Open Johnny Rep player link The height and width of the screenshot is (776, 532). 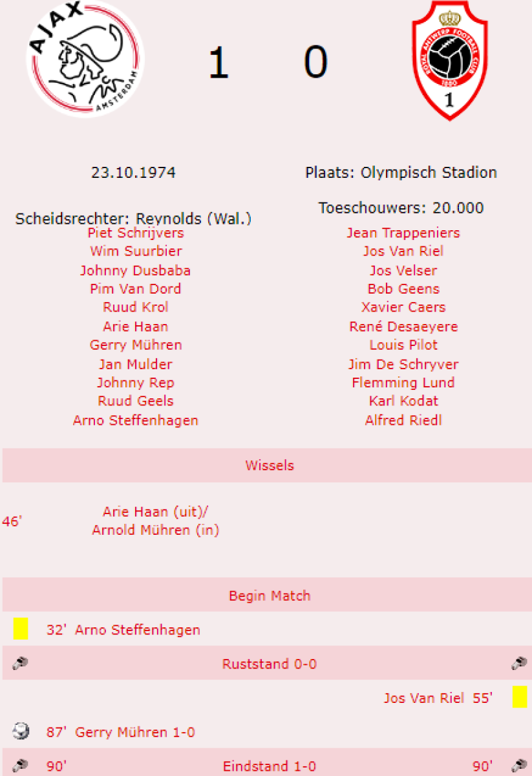[136, 382]
